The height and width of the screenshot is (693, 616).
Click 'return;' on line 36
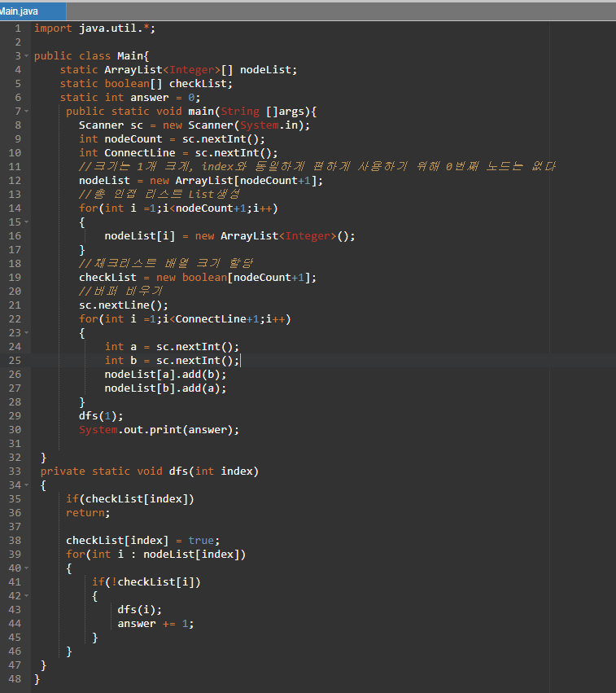88,513
